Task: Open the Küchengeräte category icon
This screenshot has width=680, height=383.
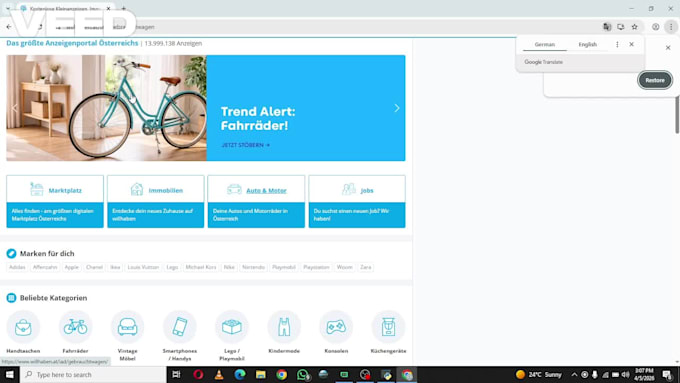Action: [x=388, y=327]
